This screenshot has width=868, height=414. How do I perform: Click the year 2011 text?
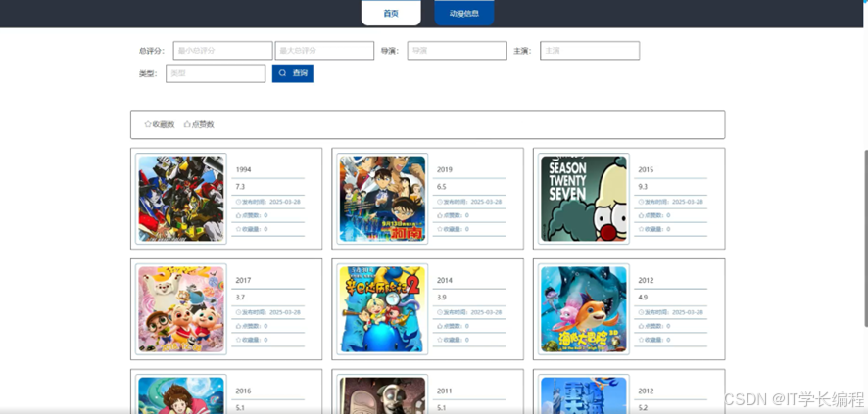click(x=445, y=391)
